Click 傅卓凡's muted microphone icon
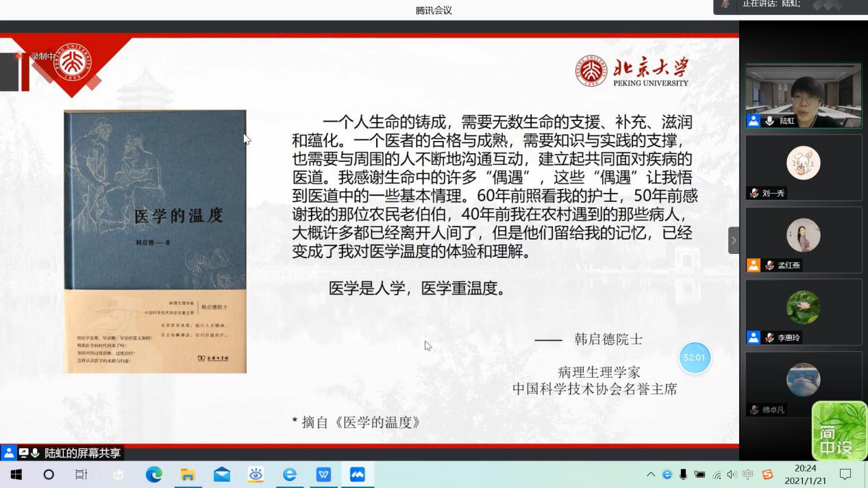Screen dimensions: 868x488 click(754, 410)
